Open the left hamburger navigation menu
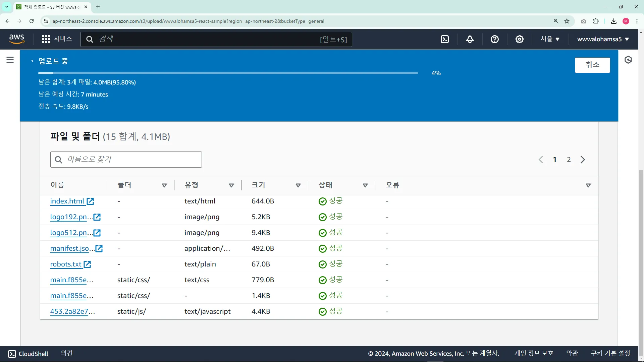Screen dimensions: 644x362 tap(10, 60)
